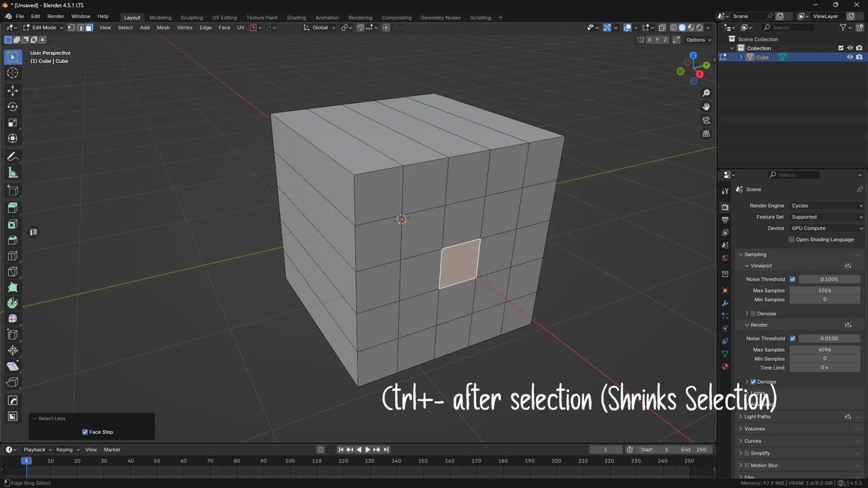
Task: Open the Render Engine dropdown
Action: [826, 206]
